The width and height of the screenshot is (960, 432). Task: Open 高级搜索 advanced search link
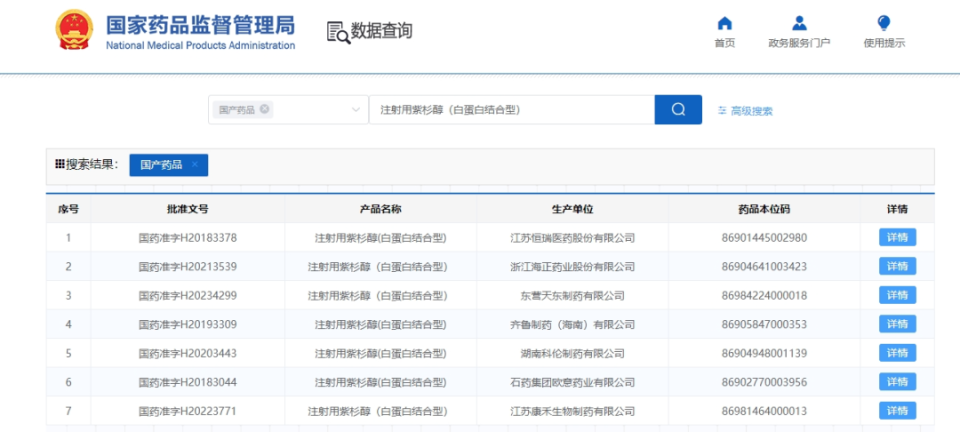pos(752,111)
